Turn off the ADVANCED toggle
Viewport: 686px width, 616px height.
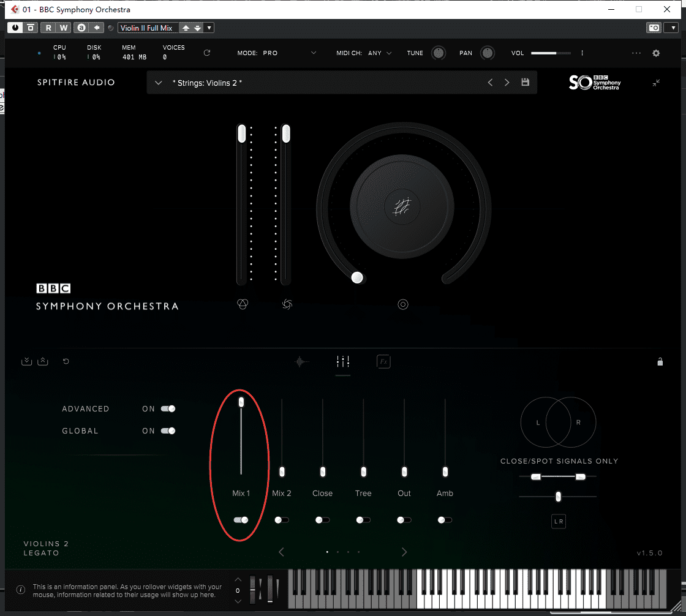click(x=168, y=409)
